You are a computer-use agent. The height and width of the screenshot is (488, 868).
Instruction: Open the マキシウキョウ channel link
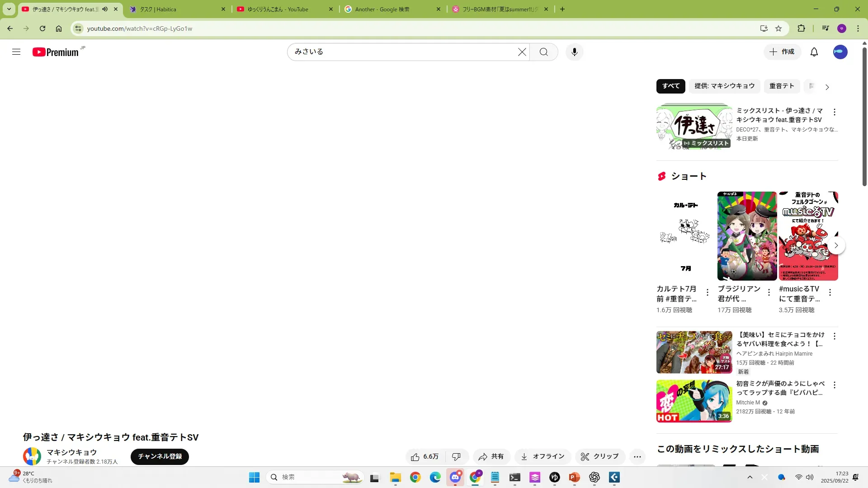(71, 452)
